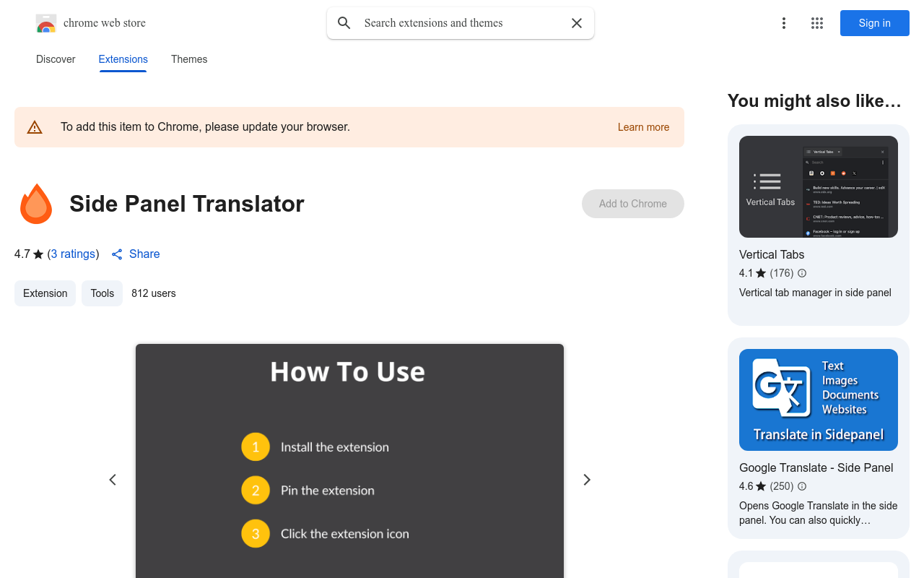924x578 pixels.
Task: Click the search magnifier icon
Action: click(x=344, y=23)
